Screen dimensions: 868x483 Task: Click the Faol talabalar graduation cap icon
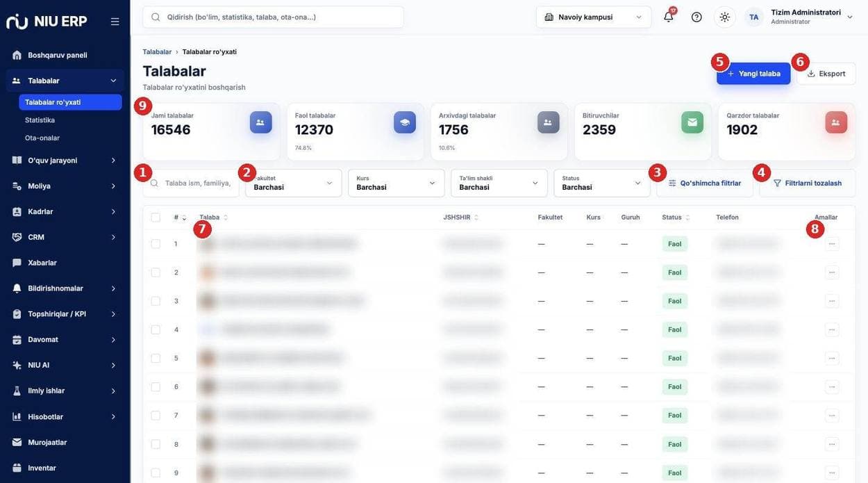(x=405, y=122)
